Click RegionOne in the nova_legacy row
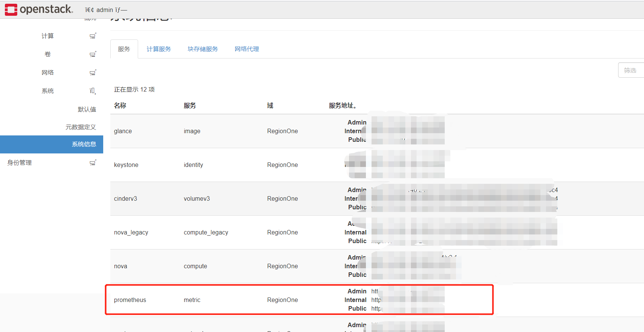This screenshot has height=332, width=644. pos(283,233)
